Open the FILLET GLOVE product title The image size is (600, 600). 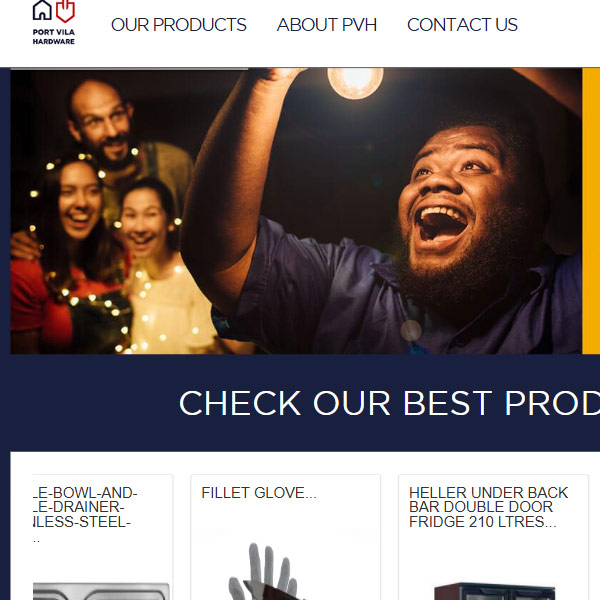click(x=259, y=493)
